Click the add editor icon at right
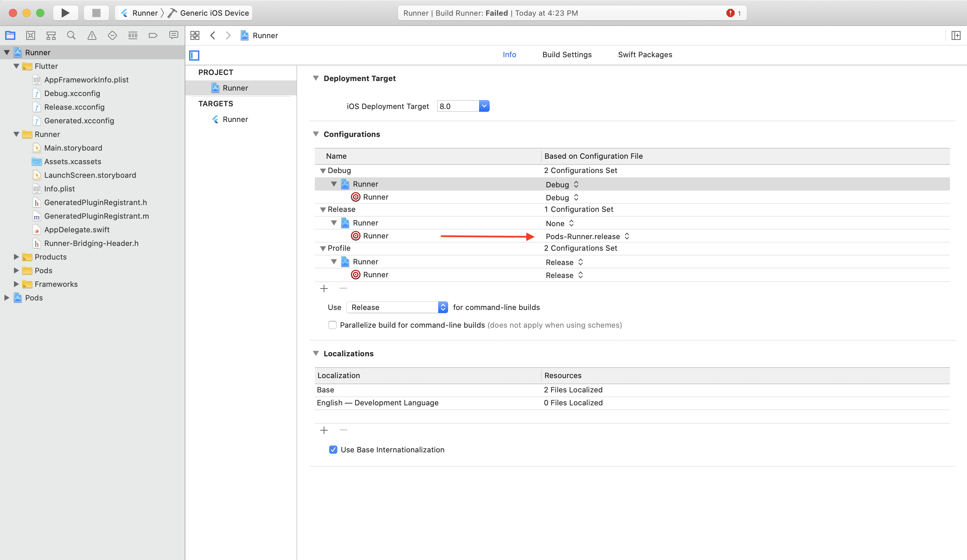This screenshot has width=967, height=560. (x=956, y=36)
